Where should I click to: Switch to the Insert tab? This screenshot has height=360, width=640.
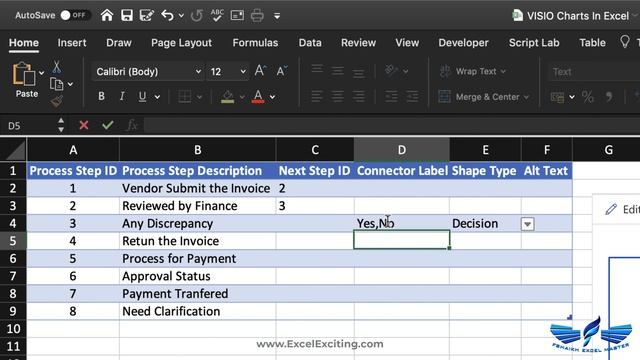[72, 42]
